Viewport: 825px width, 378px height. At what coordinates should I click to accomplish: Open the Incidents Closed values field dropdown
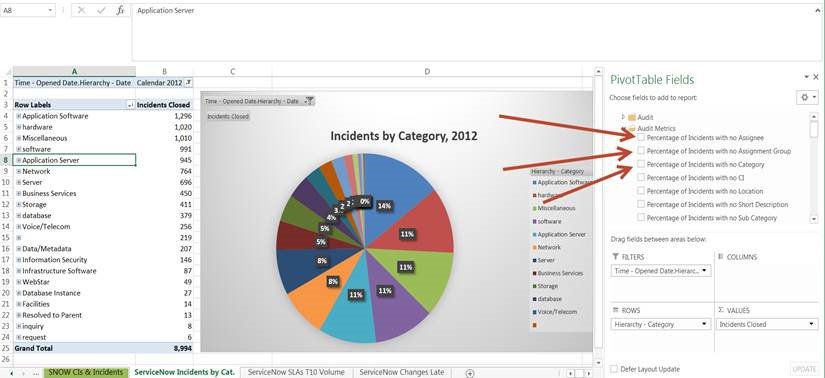click(x=812, y=324)
